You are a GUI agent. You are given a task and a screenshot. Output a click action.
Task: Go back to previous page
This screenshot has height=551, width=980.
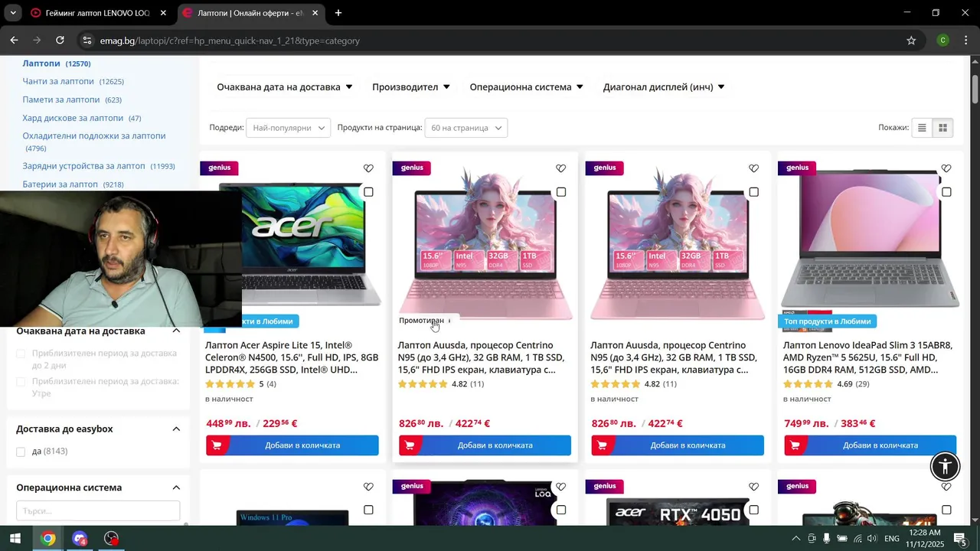[15, 41]
